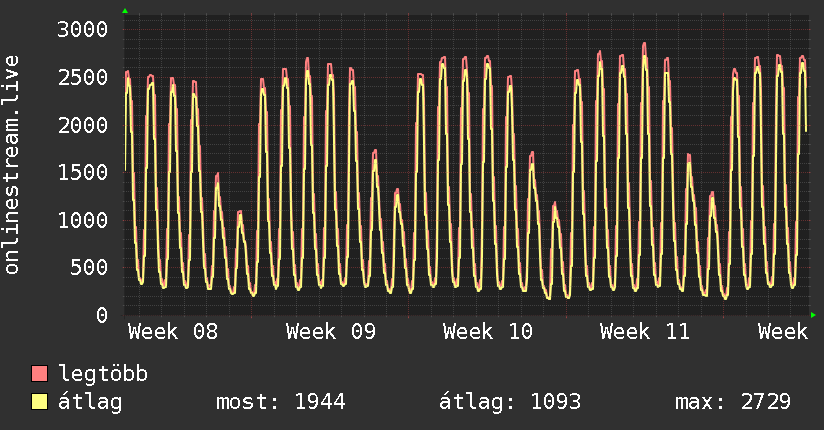
Task: Click the Week 09 x-axis label
Action: pos(331,332)
